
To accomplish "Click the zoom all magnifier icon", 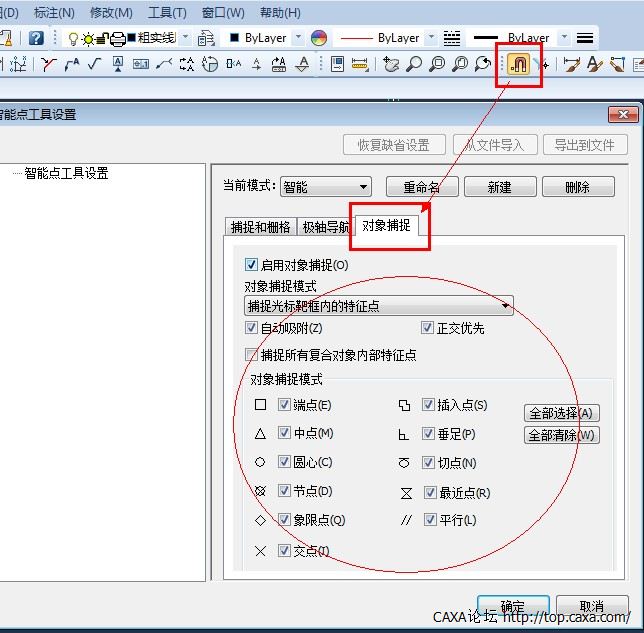I will [x=460, y=64].
